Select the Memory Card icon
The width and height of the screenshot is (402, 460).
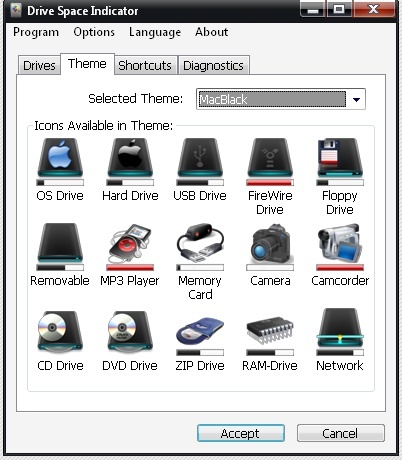click(x=200, y=243)
